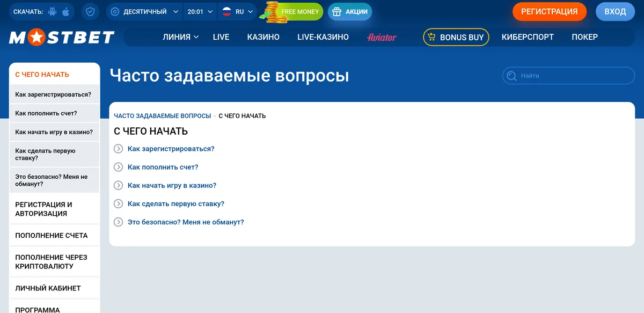Open the shield security icon
Image resolution: width=644 pixels, height=313 pixels.
click(x=90, y=12)
